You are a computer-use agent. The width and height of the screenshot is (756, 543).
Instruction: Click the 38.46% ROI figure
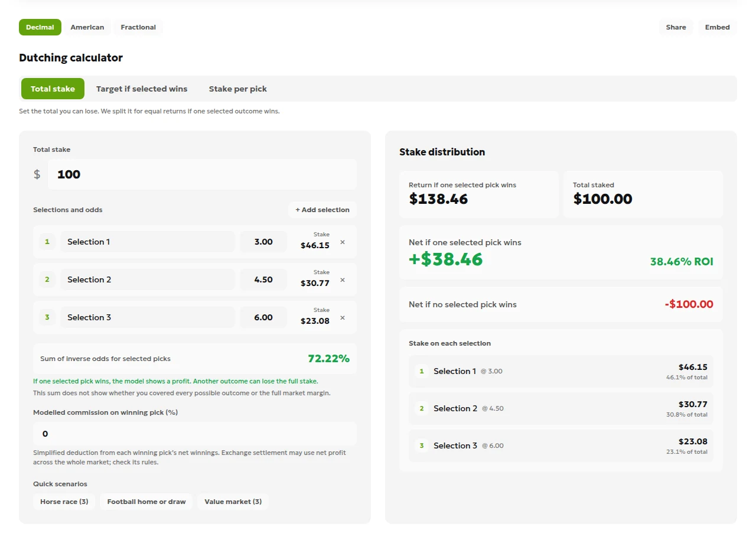682,262
